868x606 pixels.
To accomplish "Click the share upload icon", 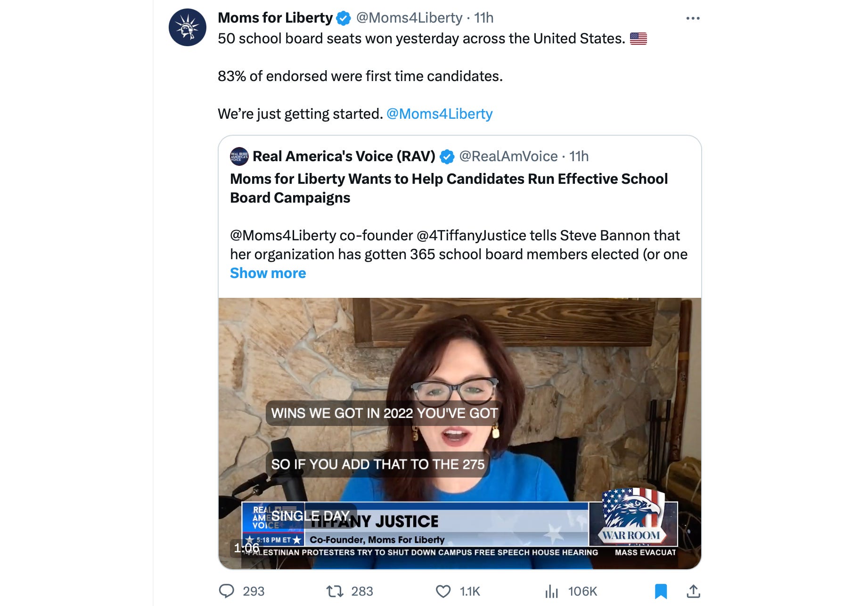I will [x=693, y=591].
